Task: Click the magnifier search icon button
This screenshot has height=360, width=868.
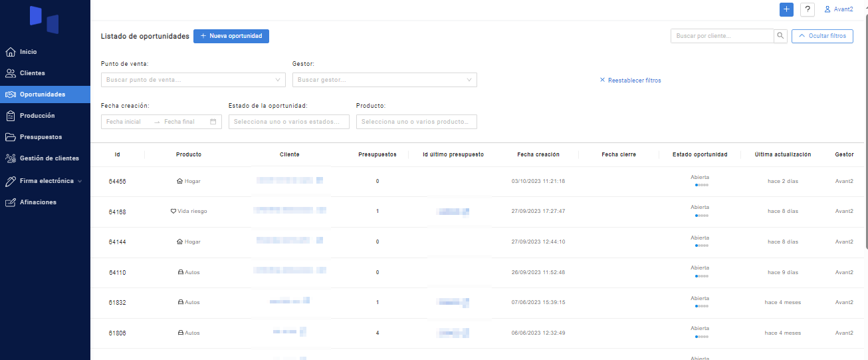Action: click(x=780, y=36)
